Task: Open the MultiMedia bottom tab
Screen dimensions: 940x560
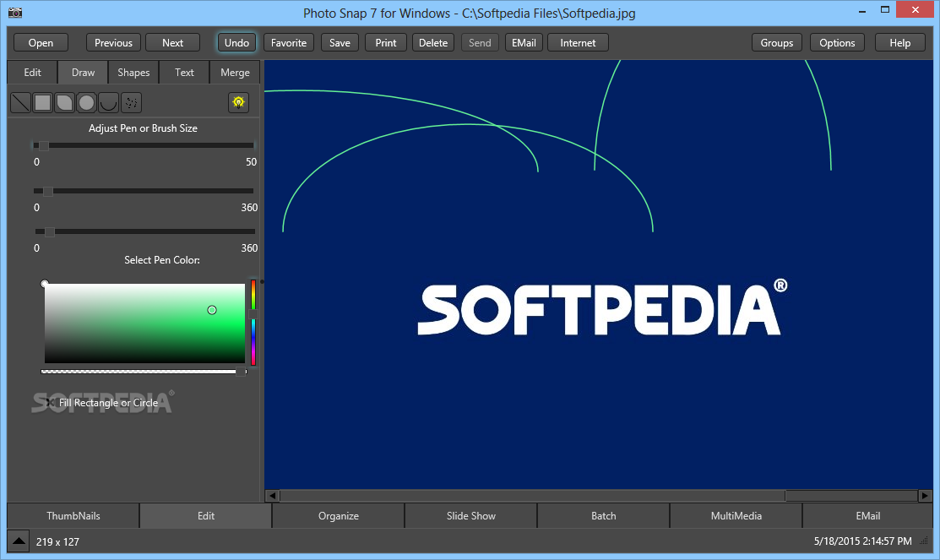Action: (736, 515)
